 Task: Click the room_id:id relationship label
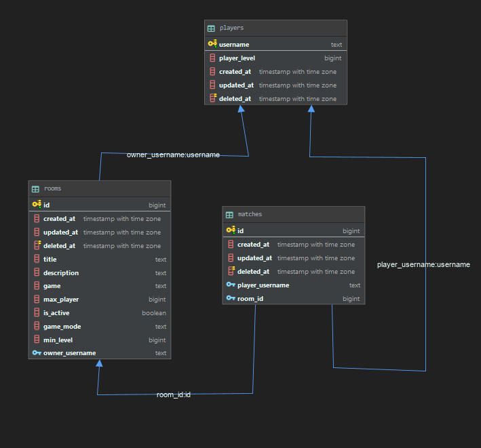174,394
